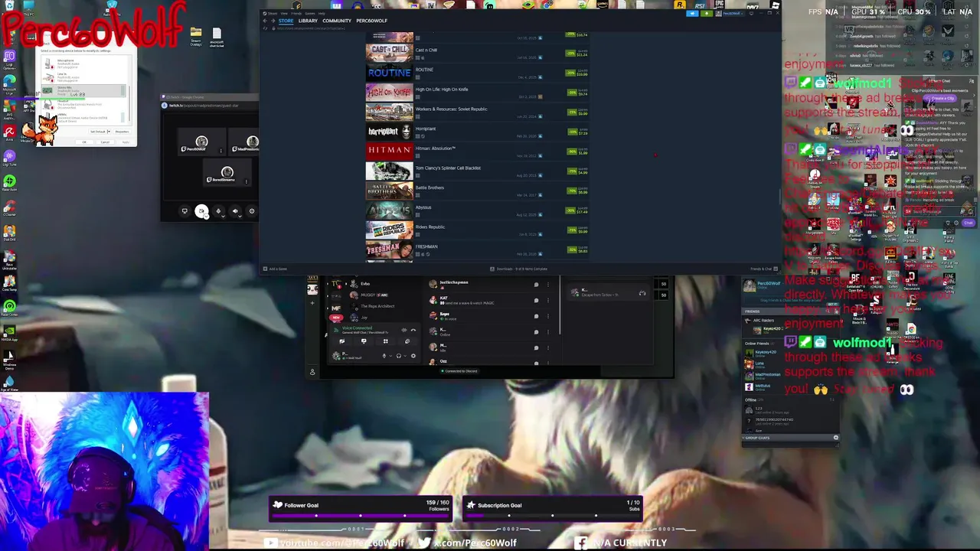Open Stream Overlays desktop folder
The width and height of the screenshot is (980, 551).
point(196,36)
